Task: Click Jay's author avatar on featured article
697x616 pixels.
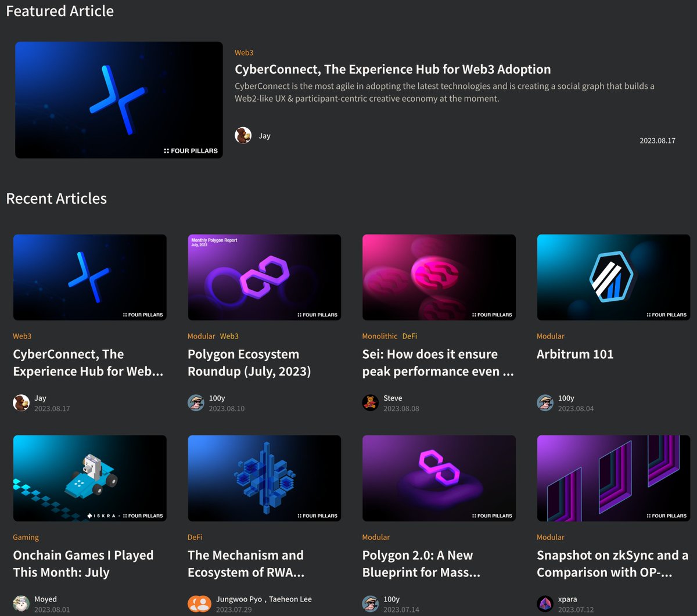Action: pos(243,135)
